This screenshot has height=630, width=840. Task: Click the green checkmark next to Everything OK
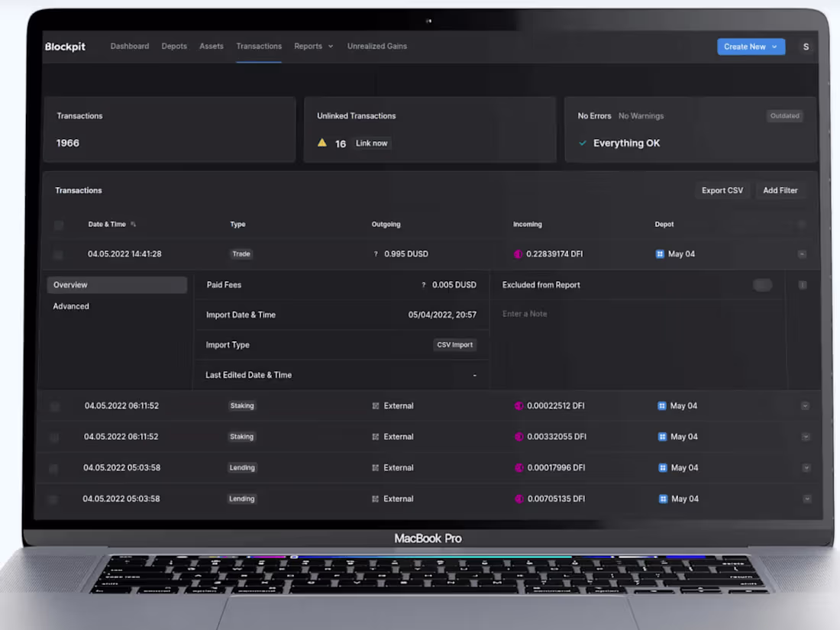[583, 143]
